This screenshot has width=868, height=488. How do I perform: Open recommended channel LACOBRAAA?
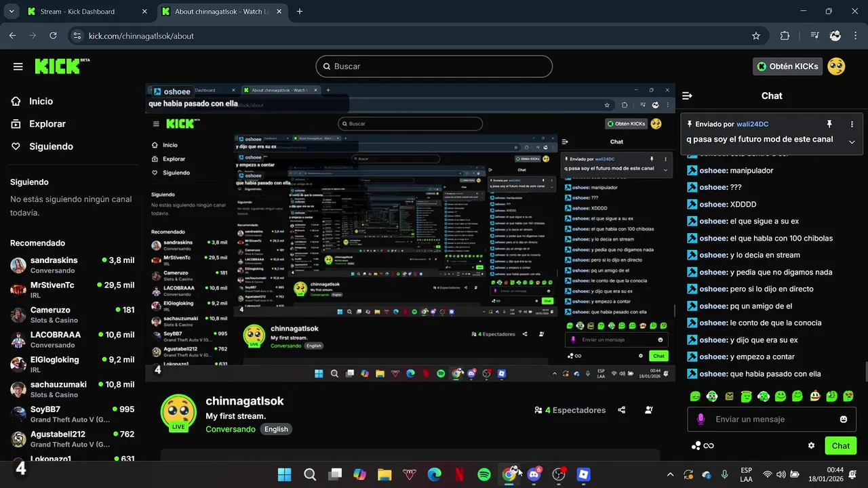[x=71, y=340]
